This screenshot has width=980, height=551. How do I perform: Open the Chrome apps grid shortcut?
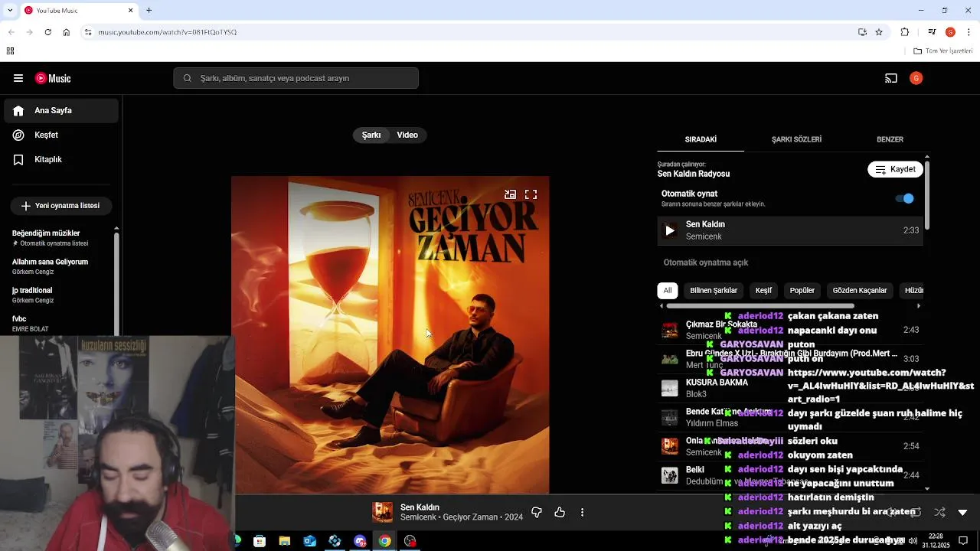click(x=10, y=51)
